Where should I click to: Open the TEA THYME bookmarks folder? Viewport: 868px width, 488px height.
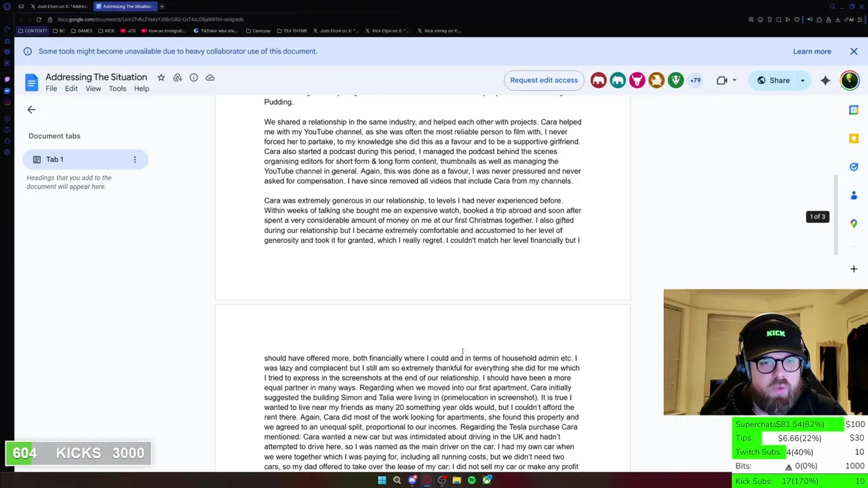pyautogui.click(x=292, y=30)
